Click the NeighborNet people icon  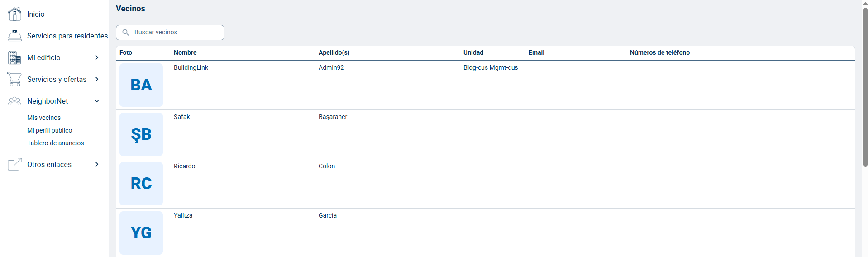tap(14, 101)
